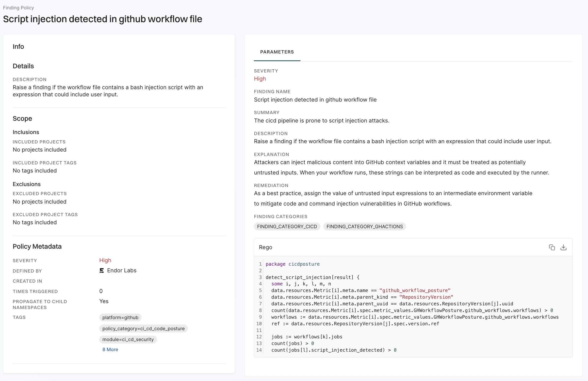Click the description text in the Details section

108,91
